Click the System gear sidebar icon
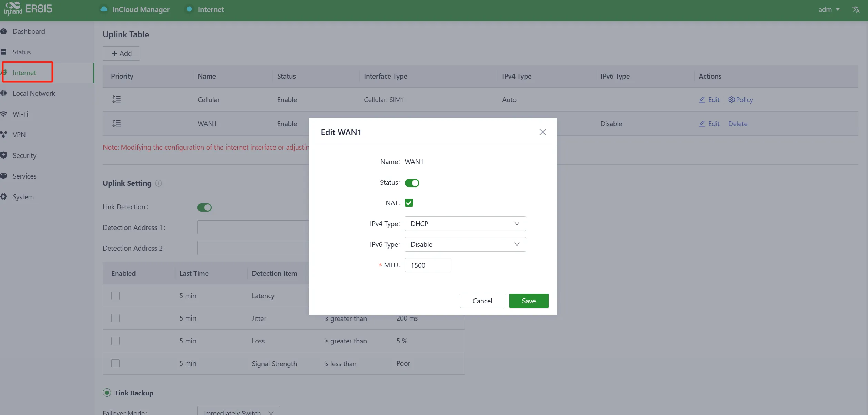The width and height of the screenshot is (868, 415). click(x=4, y=197)
